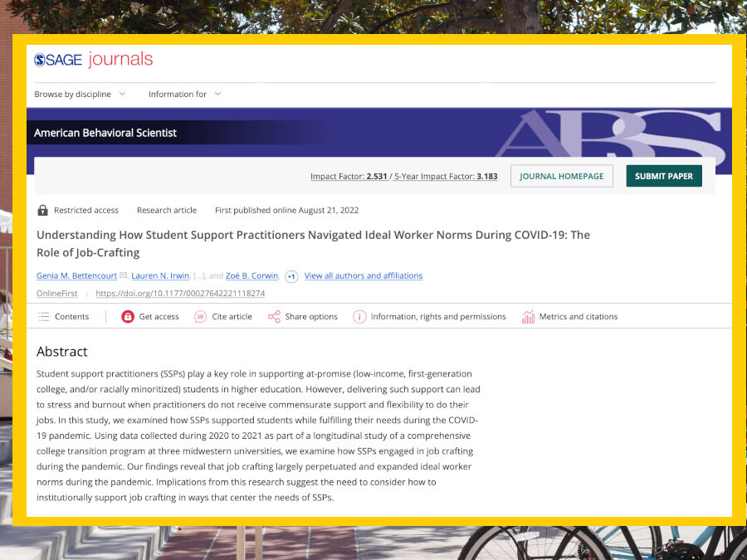The width and height of the screenshot is (747, 560).
Task: Click the Share options icon
Action: (274, 317)
